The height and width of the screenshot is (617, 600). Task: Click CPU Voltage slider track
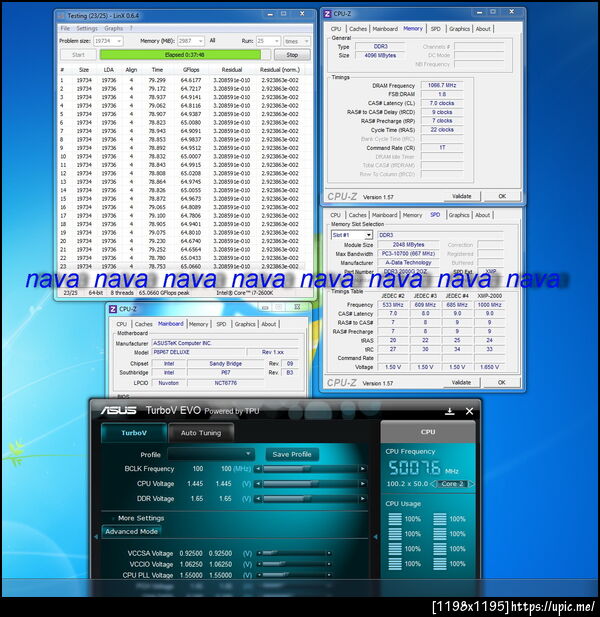[x=310, y=484]
